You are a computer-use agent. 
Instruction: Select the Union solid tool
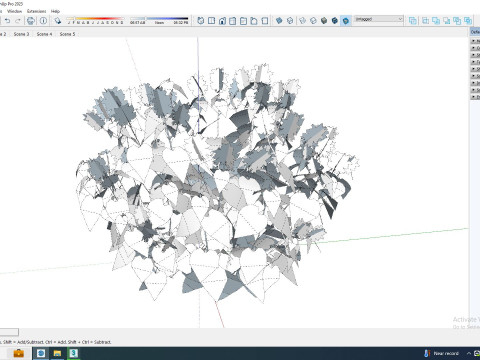pos(436,21)
